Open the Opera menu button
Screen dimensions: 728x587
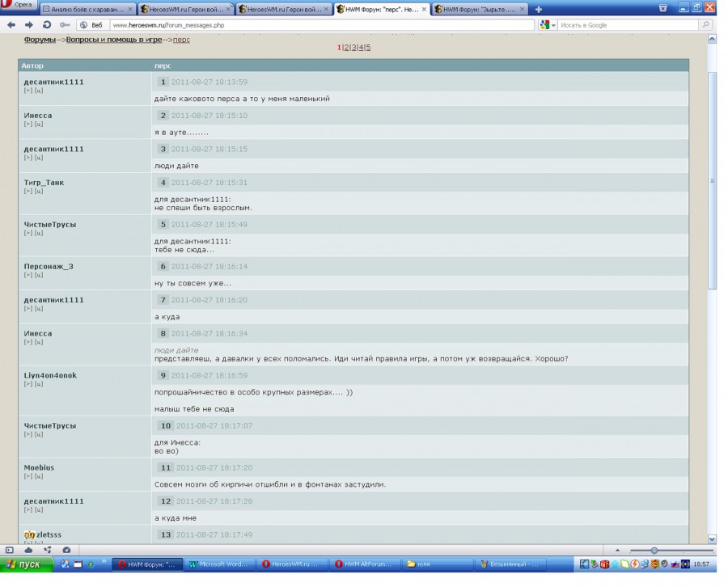click(x=18, y=5)
